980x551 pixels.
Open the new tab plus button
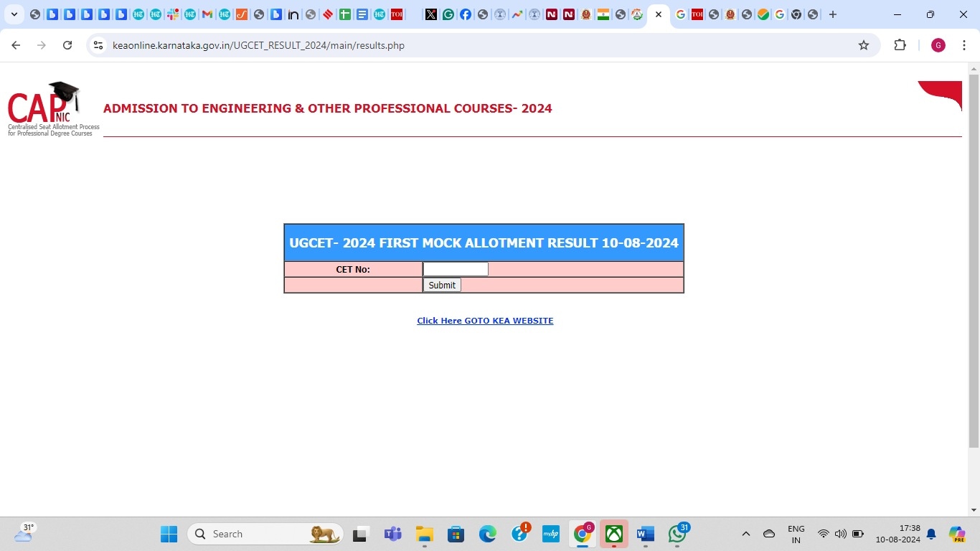(x=832, y=14)
